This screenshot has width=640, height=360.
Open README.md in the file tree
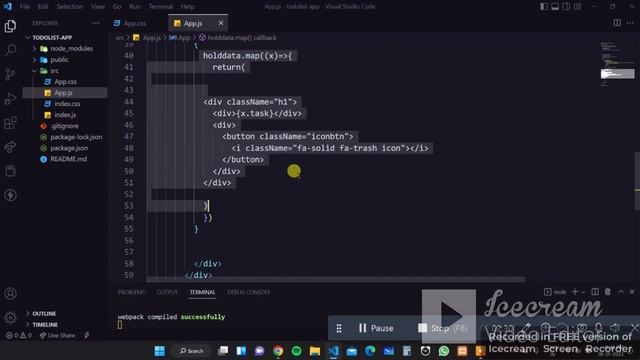[x=68, y=159]
